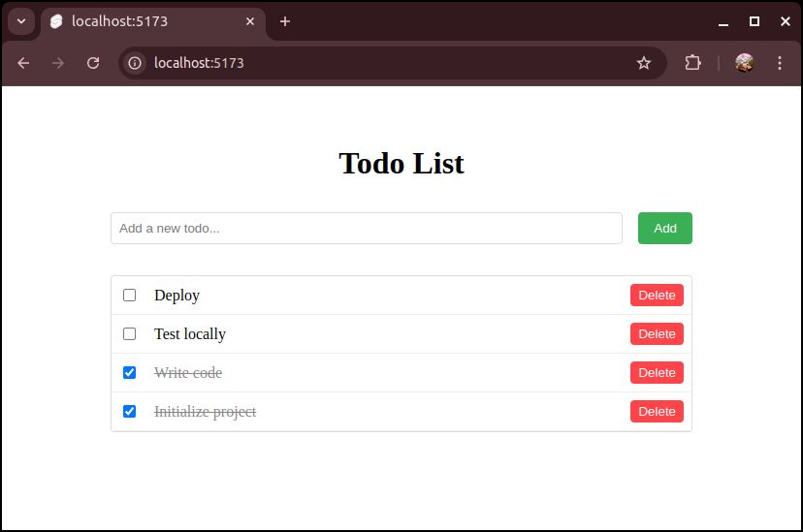Open the Extensions puzzle icon
The width and height of the screenshot is (803, 532).
click(x=692, y=63)
